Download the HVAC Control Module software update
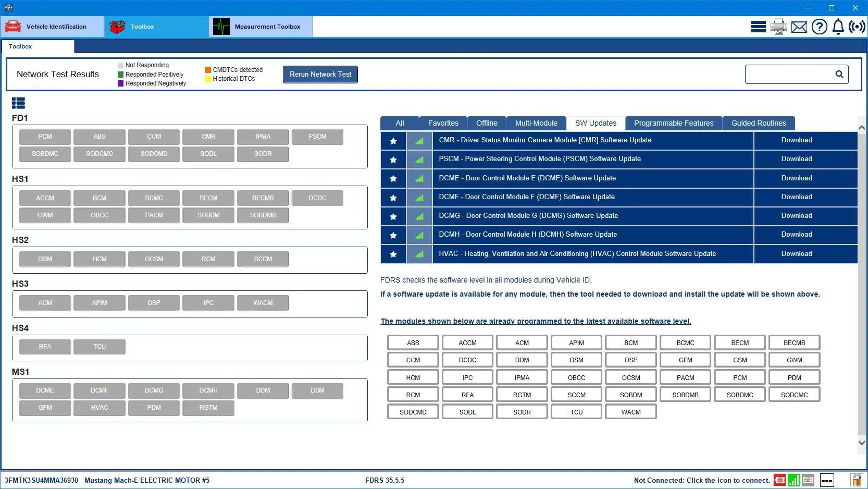The image size is (868, 489). (797, 254)
